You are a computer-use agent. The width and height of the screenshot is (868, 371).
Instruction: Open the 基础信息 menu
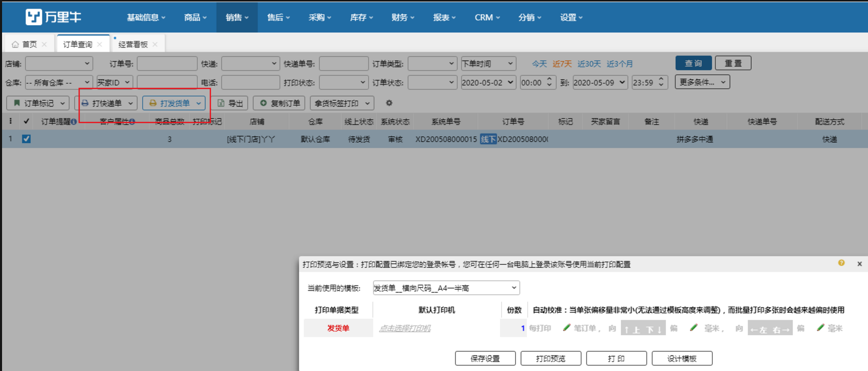(x=146, y=17)
